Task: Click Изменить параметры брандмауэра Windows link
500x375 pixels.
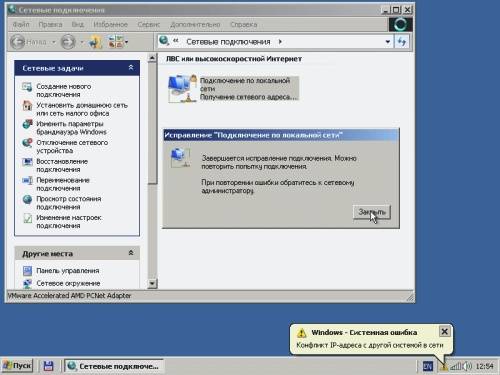Action: [x=71, y=128]
